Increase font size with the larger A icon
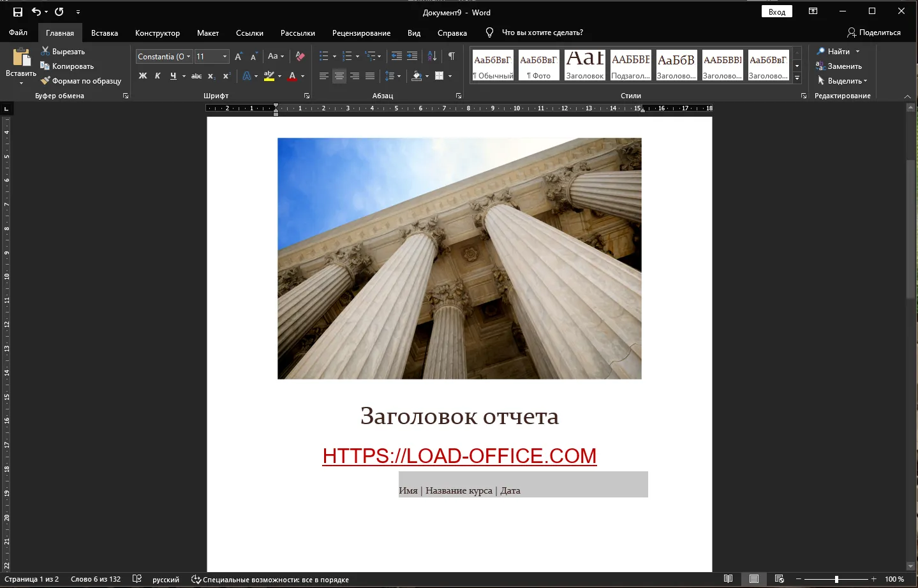 (239, 57)
